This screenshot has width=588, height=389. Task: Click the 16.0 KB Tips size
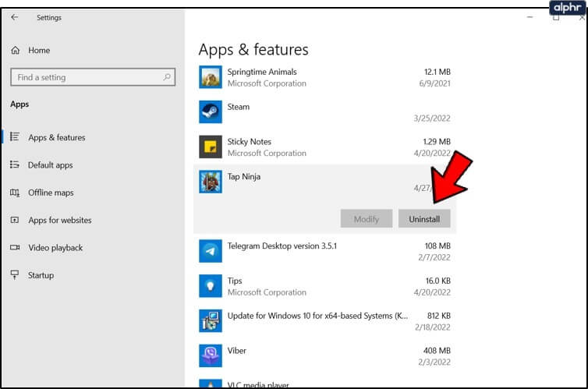pos(438,281)
